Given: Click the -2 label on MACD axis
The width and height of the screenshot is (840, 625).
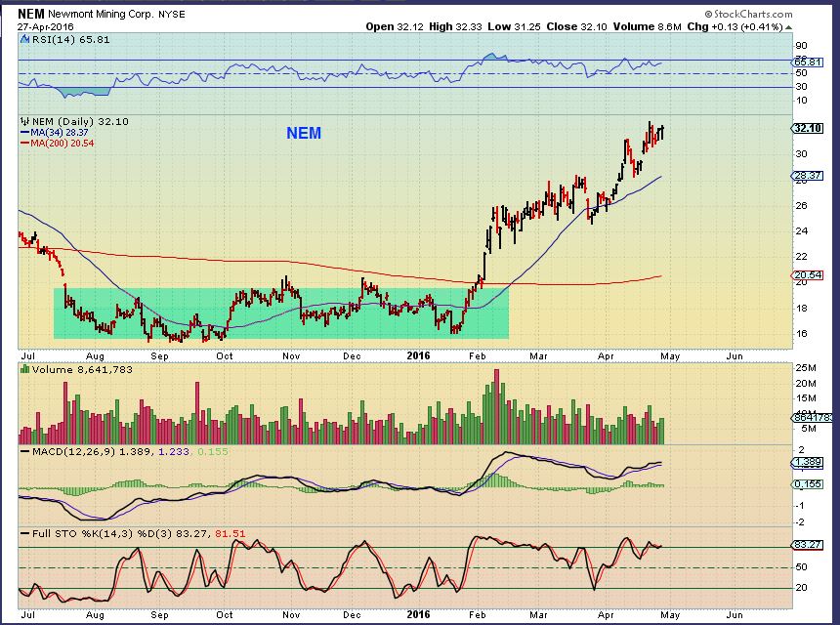Looking at the screenshot, I should [800, 522].
